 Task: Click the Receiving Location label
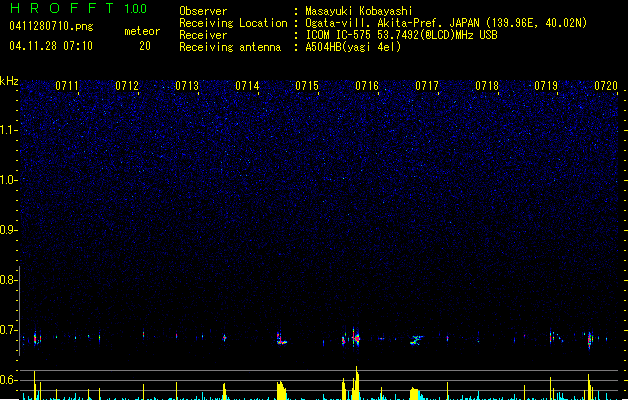(x=233, y=23)
